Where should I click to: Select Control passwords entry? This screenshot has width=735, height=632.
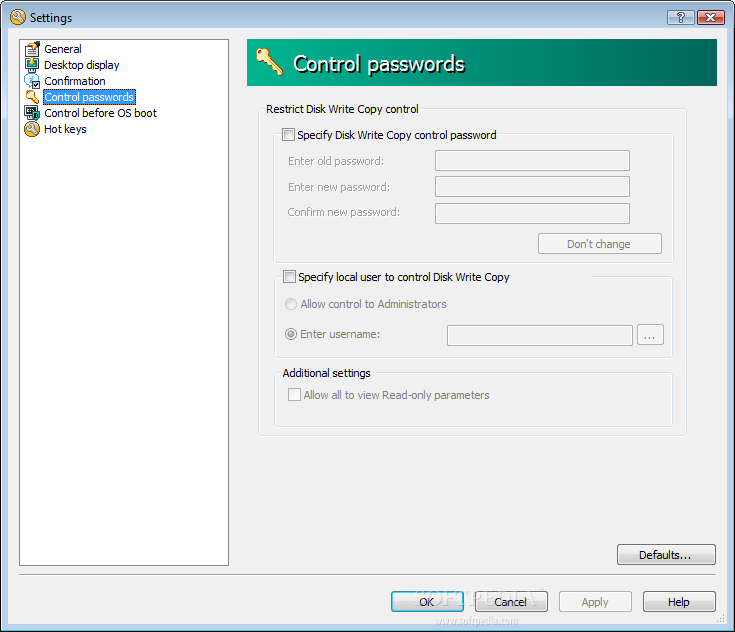tap(89, 97)
